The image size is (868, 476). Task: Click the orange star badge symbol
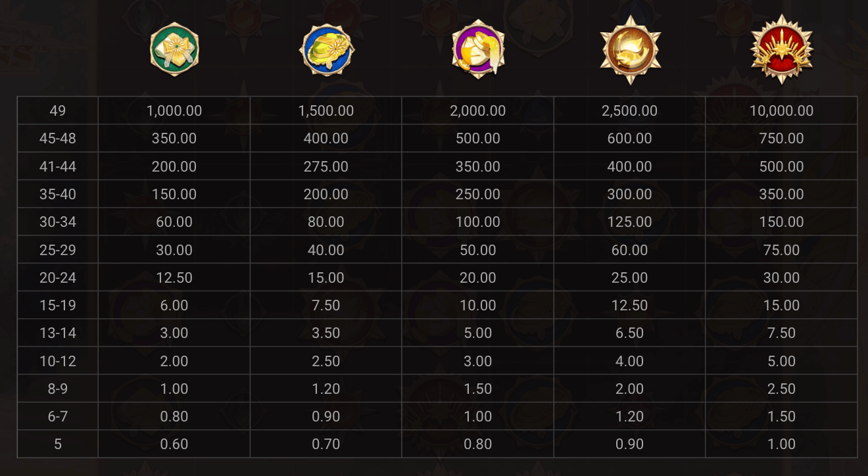630,50
